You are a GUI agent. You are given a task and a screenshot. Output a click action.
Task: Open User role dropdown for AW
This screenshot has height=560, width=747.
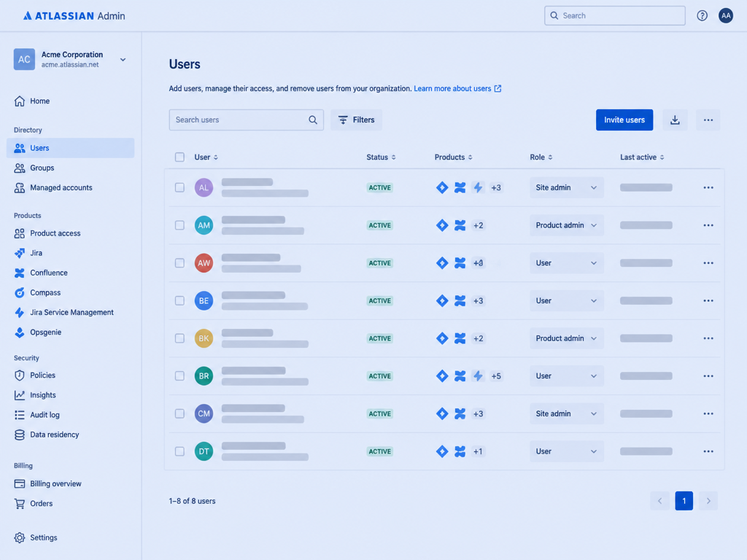[x=566, y=262]
